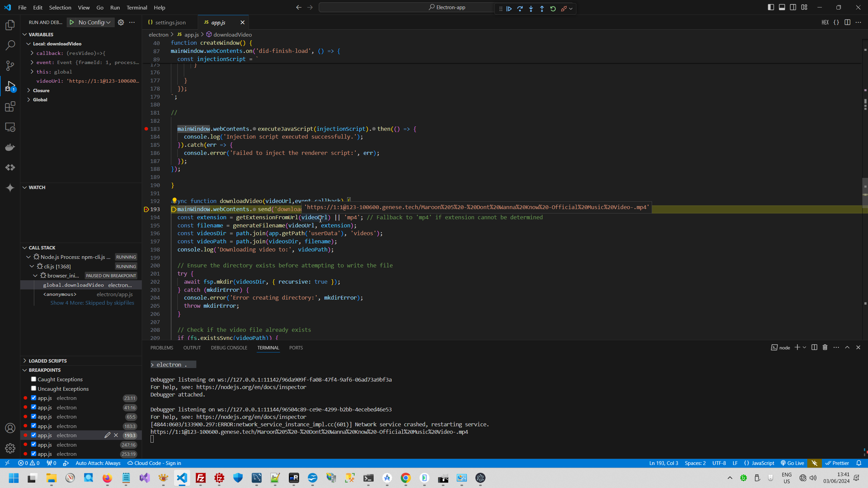Viewport: 868px width, 488px height.
Task: Restart the debug session
Action: click(x=553, y=9)
